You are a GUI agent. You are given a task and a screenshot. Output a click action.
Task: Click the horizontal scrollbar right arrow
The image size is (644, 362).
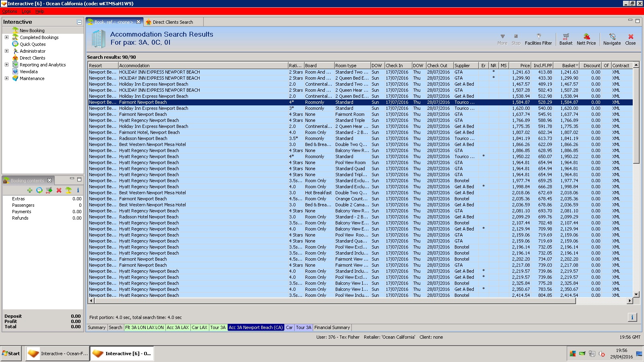coord(630,300)
